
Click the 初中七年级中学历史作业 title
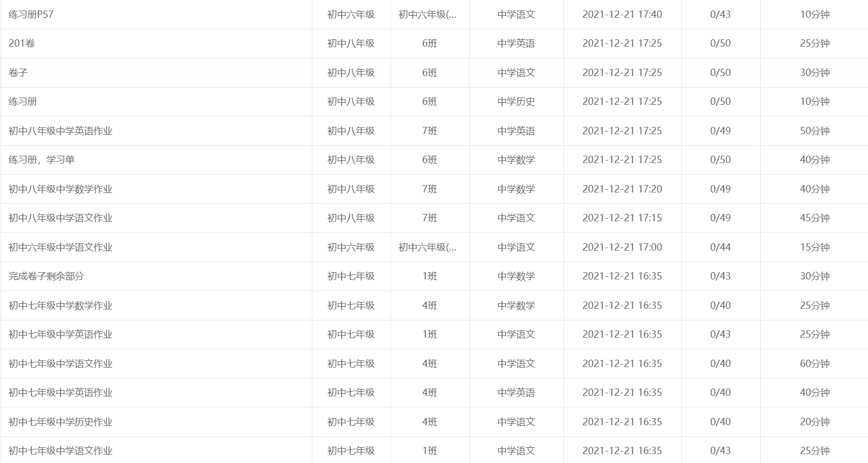click(60, 422)
